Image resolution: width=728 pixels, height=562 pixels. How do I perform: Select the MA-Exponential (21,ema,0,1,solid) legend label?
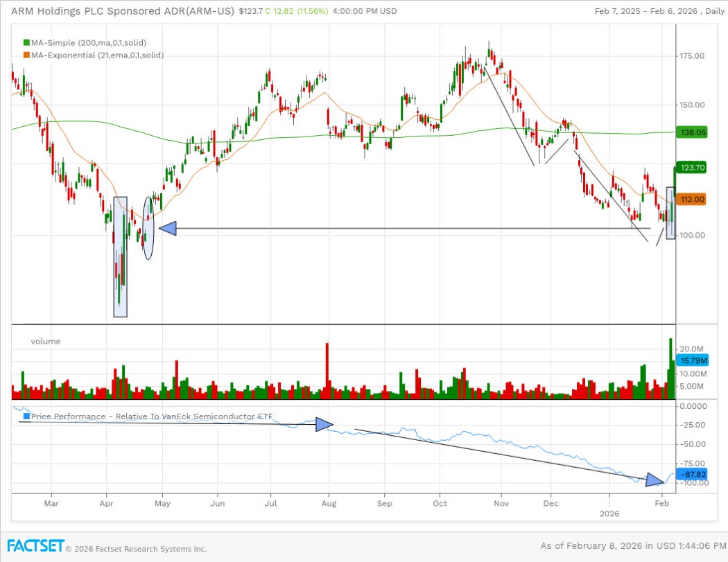[x=98, y=55]
